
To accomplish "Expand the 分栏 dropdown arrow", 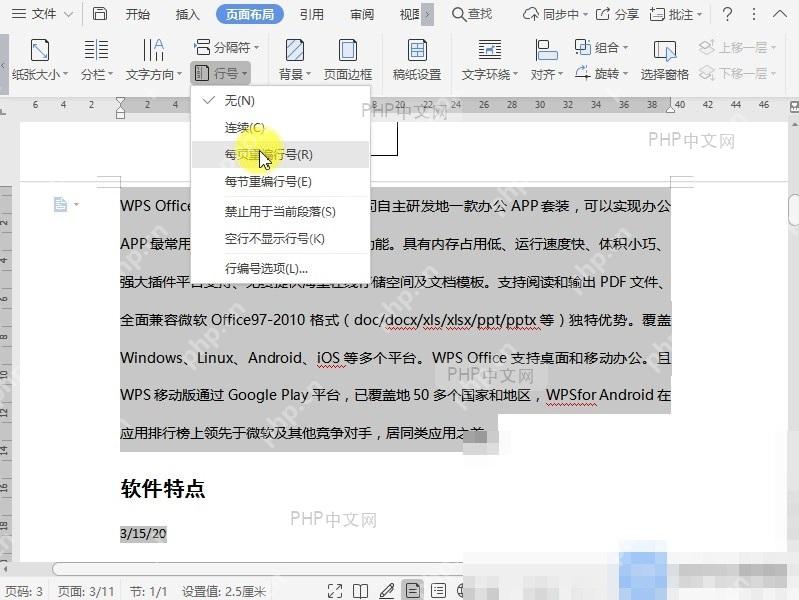I will 110,74.
